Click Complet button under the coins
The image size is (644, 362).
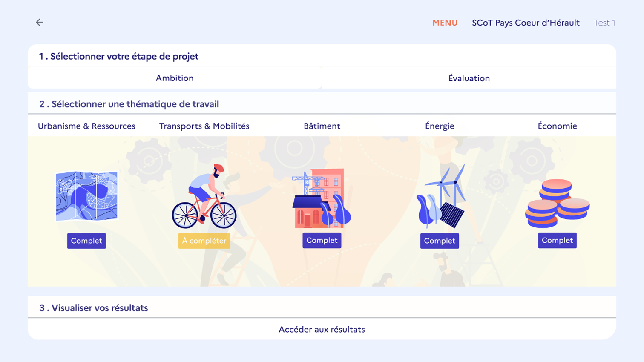[x=557, y=240]
